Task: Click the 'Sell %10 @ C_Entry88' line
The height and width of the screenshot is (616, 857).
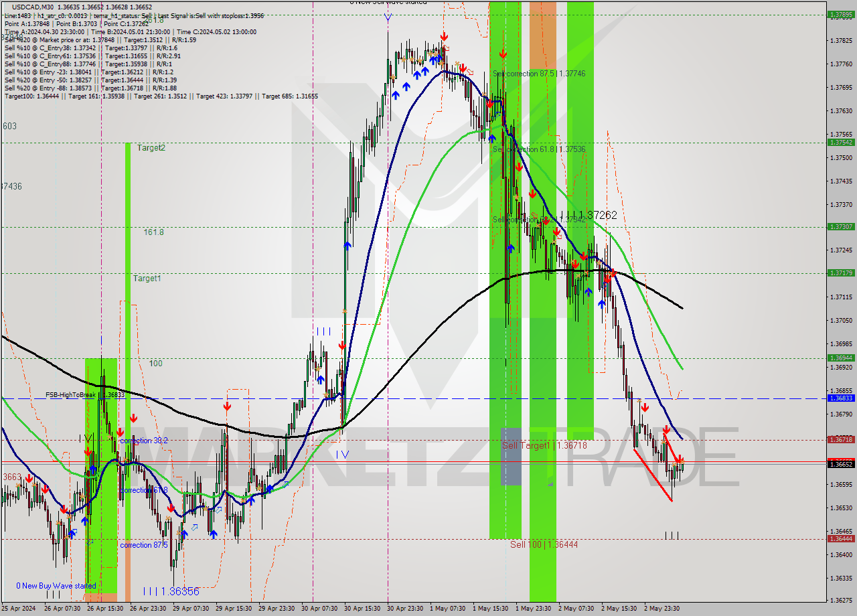Action: point(88,64)
